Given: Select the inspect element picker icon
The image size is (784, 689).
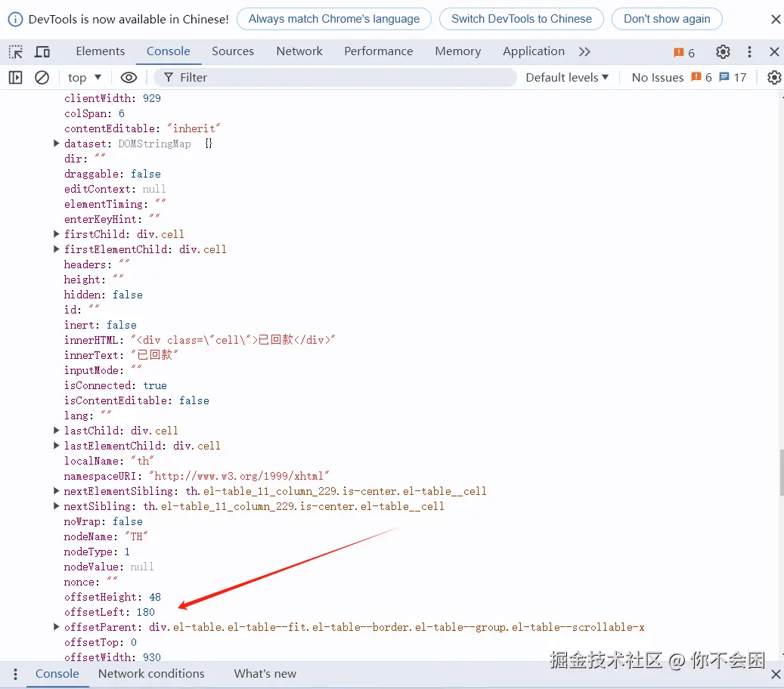Looking at the screenshot, I should [16, 51].
